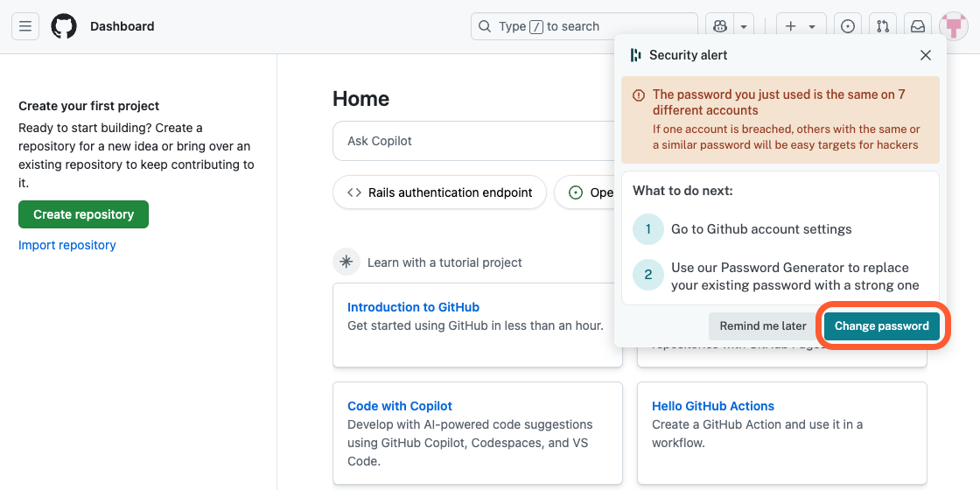Click the code brackets icon in Rails suggestion
Screen dimensions: 980x490
point(354,192)
